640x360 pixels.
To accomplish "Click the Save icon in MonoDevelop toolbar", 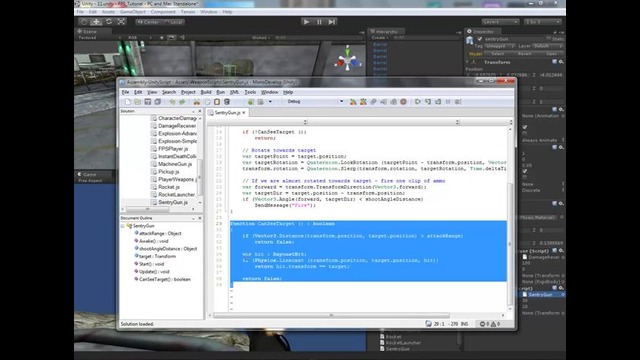I will coord(148,102).
